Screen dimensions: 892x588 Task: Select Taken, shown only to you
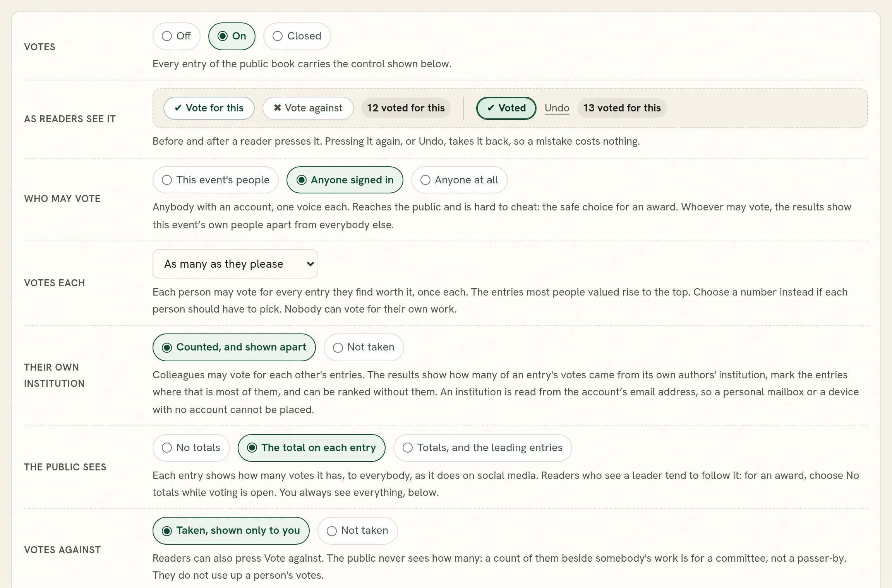point(231,531)
